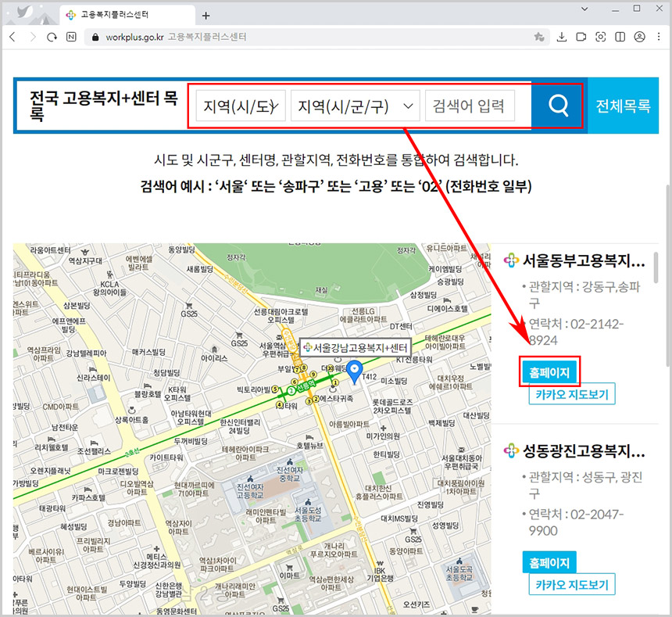672x617 pixels.
Task: Refresh the workplus.go.kr page
Action: [x=52, y=37]
